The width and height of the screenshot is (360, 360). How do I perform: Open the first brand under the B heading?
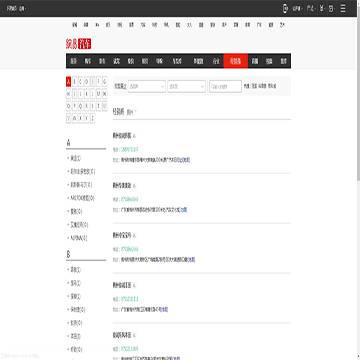(x=75, y=270)
